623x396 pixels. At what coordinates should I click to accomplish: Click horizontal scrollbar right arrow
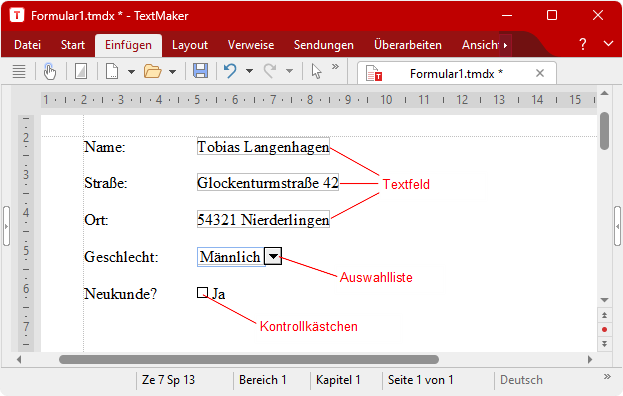[590, 359]
